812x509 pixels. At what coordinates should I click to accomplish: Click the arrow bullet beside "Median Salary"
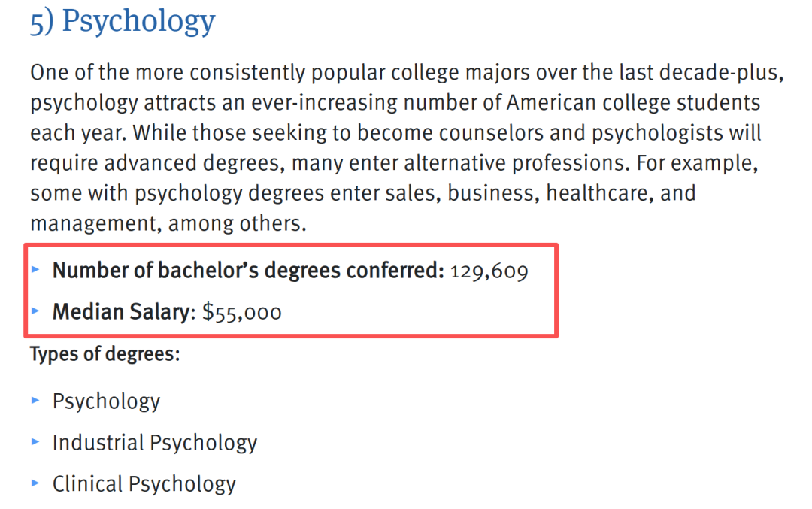pyautogui.click(x=36, y=310)
